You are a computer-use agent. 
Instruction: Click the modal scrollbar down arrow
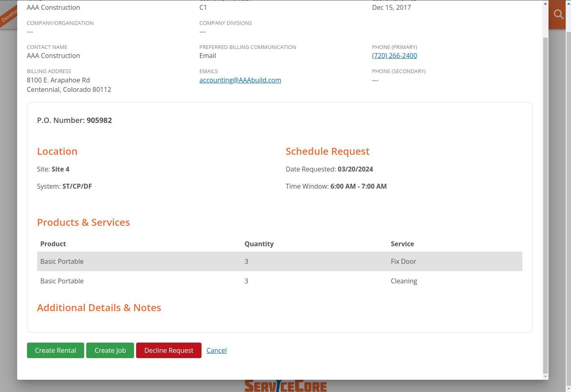[545, 376]
